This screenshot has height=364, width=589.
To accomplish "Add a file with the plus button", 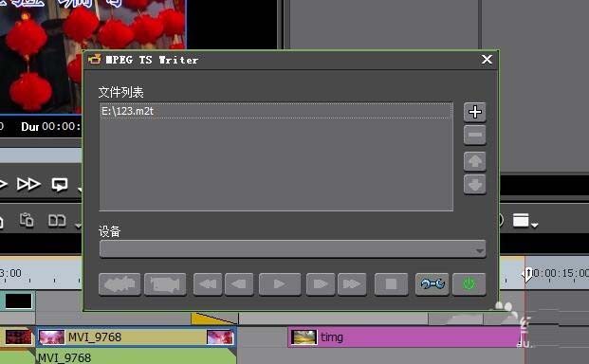I will (475, 112).
